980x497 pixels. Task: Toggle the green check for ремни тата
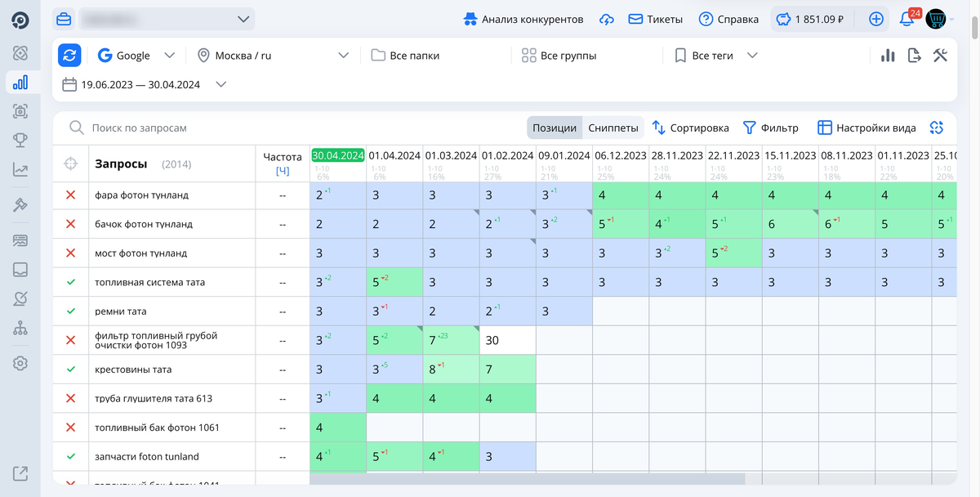tap(70, 311)
